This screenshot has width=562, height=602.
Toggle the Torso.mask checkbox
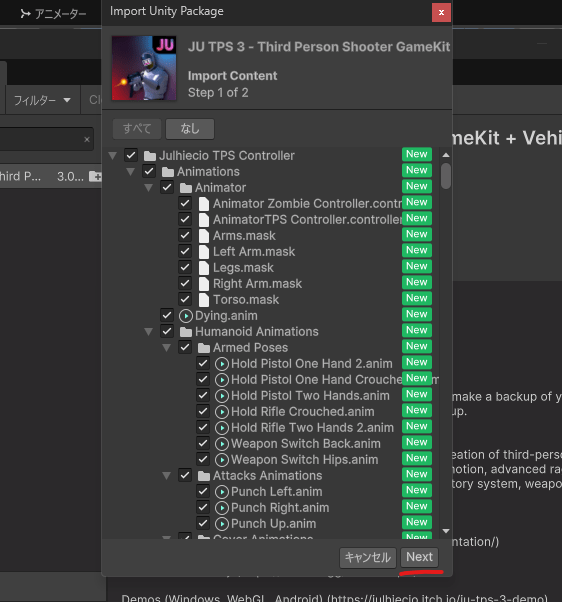tap(185, 299)
